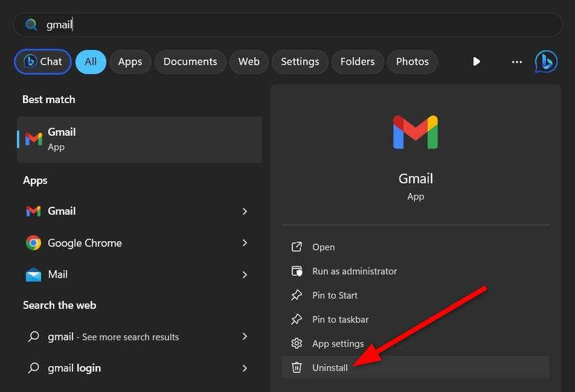Image resolution: width=575 pixels, height=392 pixels.
Task: Expand the Gmail app result chevron
Action: coord(245,211)
